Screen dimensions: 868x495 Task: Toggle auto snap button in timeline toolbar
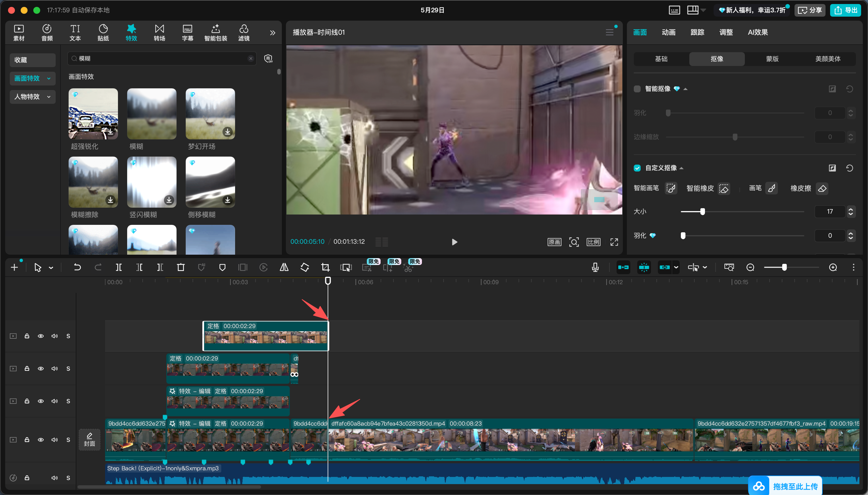(644, 267)
